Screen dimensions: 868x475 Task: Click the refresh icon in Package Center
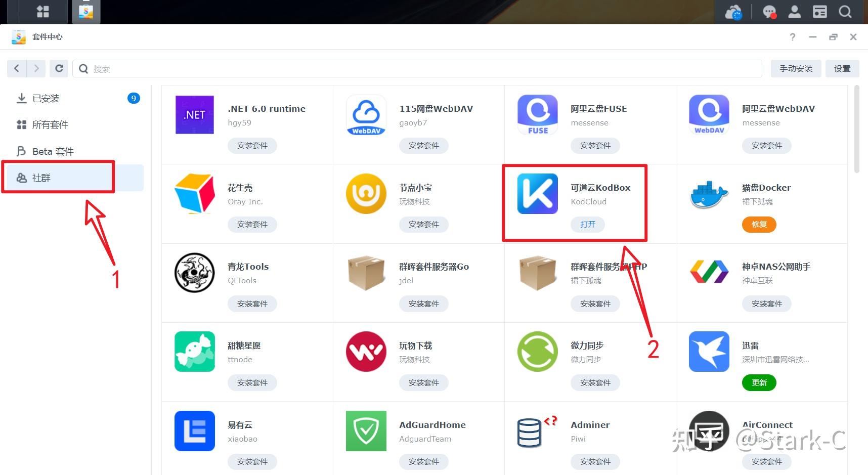pyautogui.click(x=59, y=68)
